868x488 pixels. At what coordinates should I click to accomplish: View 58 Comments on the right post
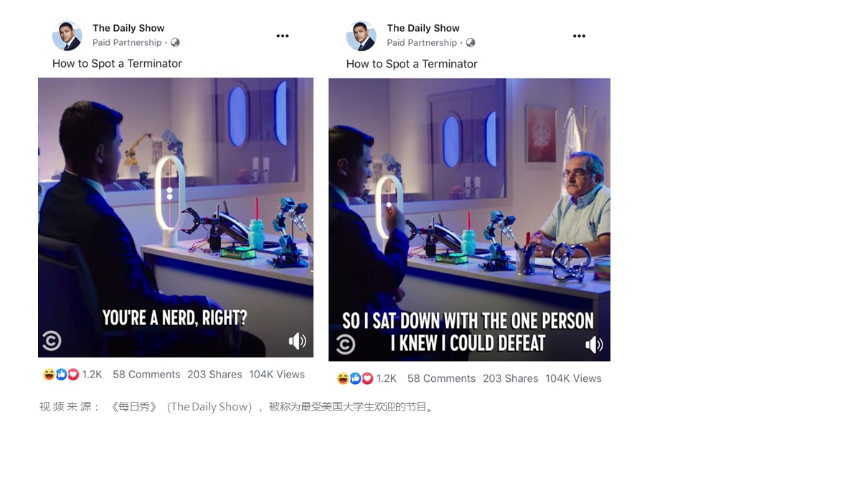point(441,378)
